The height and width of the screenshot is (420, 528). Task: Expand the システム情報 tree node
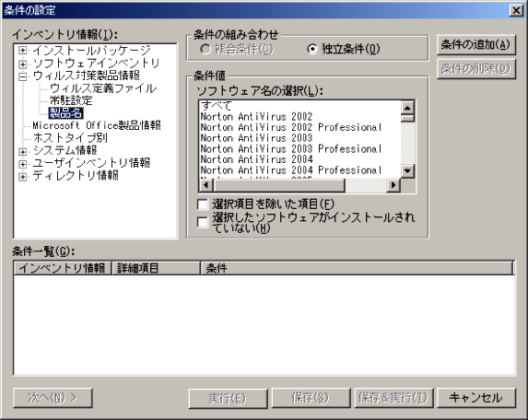[22, 151]
